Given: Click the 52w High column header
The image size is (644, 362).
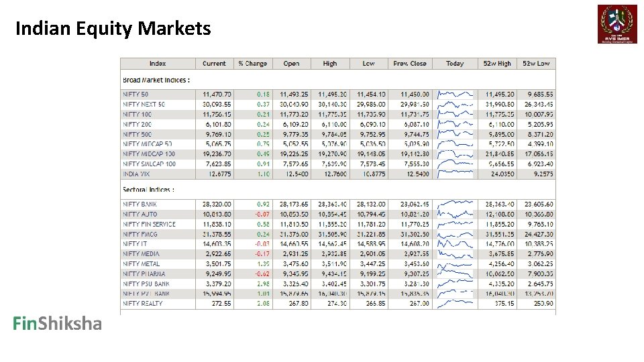Looking at the screenshot, I should tap(497, 64).
